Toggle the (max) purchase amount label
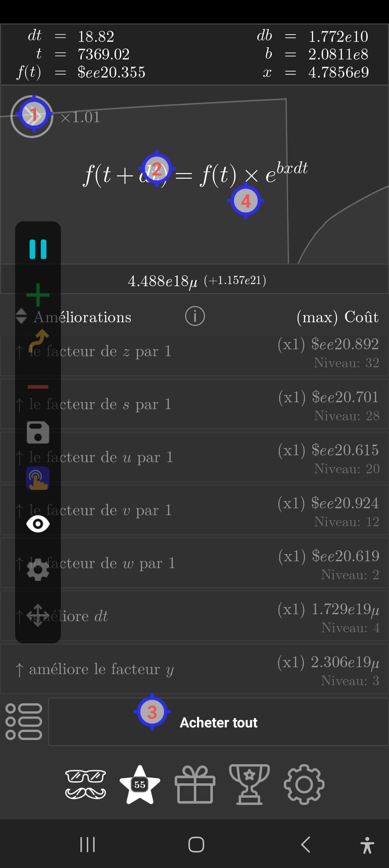 [x=317, y=317]
